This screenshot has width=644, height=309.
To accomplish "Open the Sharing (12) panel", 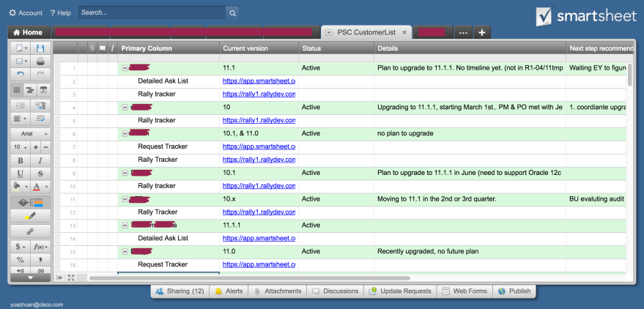I will [180, 291].
